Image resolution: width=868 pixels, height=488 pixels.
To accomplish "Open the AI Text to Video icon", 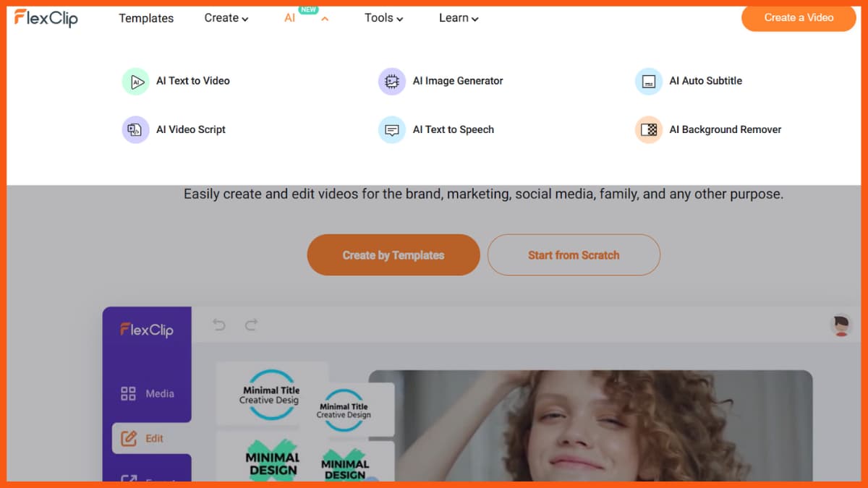I will pyautogui.click(x=135, y=82).
